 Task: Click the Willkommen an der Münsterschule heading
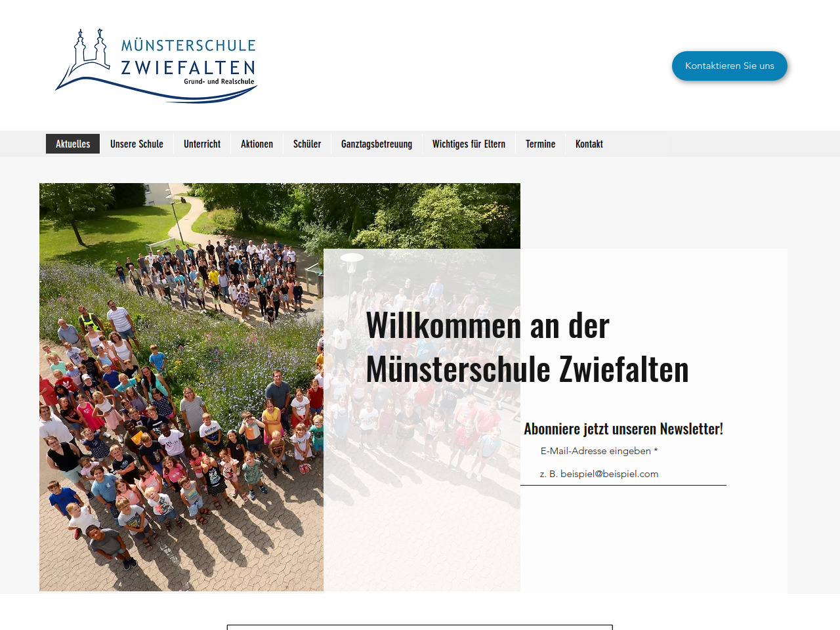pos(527,346)
